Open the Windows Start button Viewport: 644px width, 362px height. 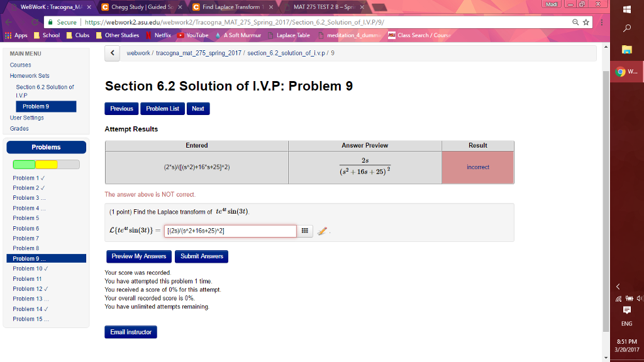tap(627, 9)
